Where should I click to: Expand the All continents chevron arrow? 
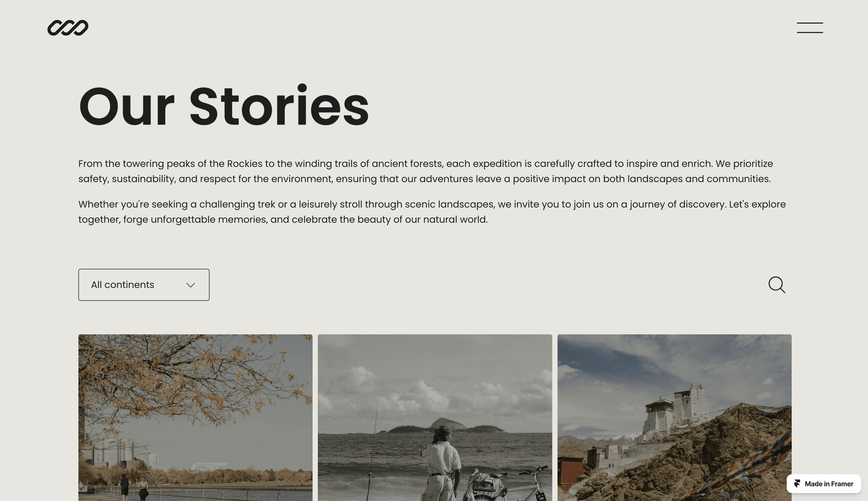(x=191, y=285)
